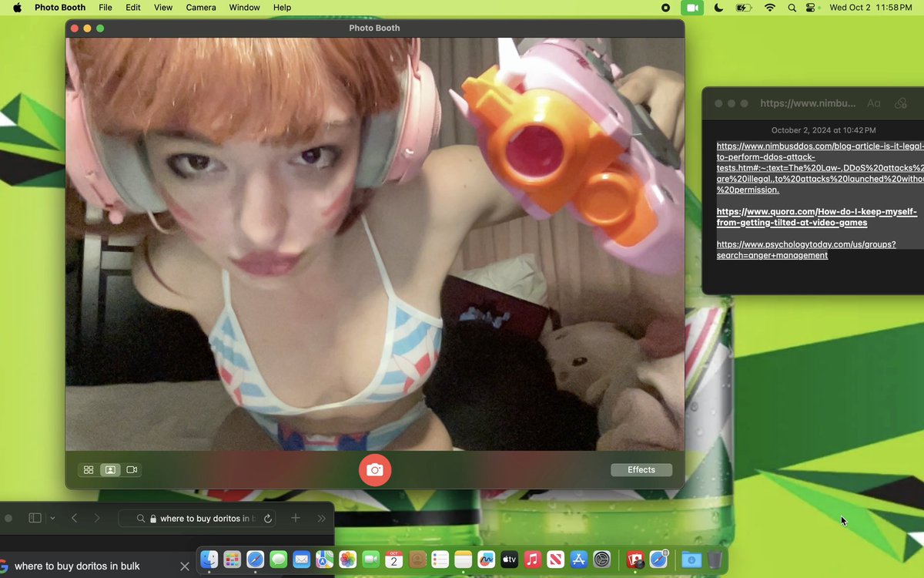Open the Effects panel in Photo Booth
This screenshot has height=578, width=924.
coord(641,469)
